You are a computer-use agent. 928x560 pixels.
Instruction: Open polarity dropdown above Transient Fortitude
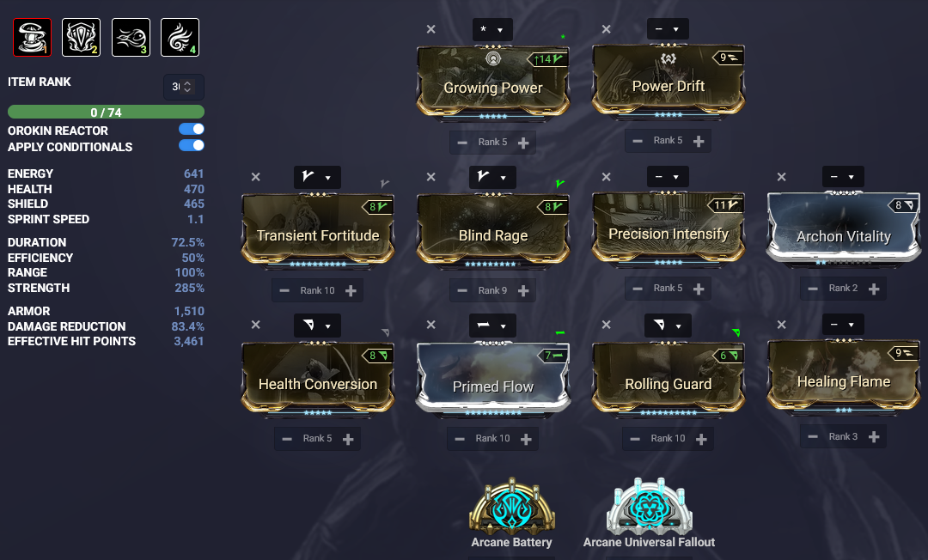click(x=317, y=177)
